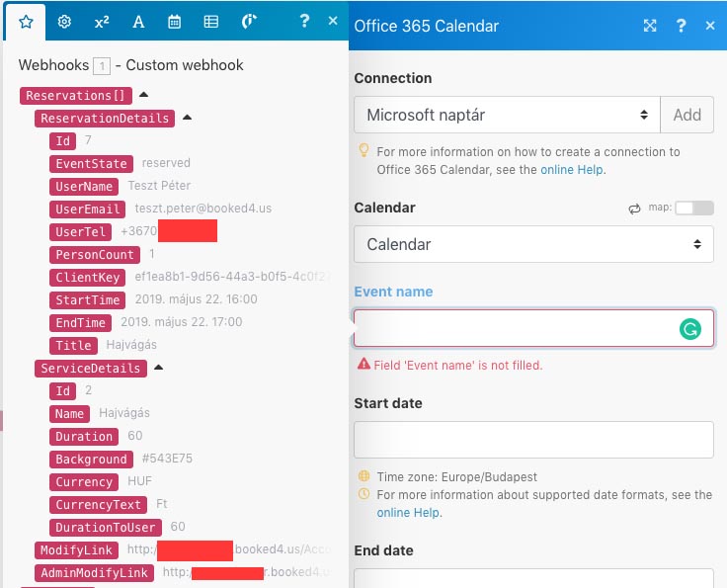
Task: Open help for Office 365 Calendar module
Action: point(681,26)
